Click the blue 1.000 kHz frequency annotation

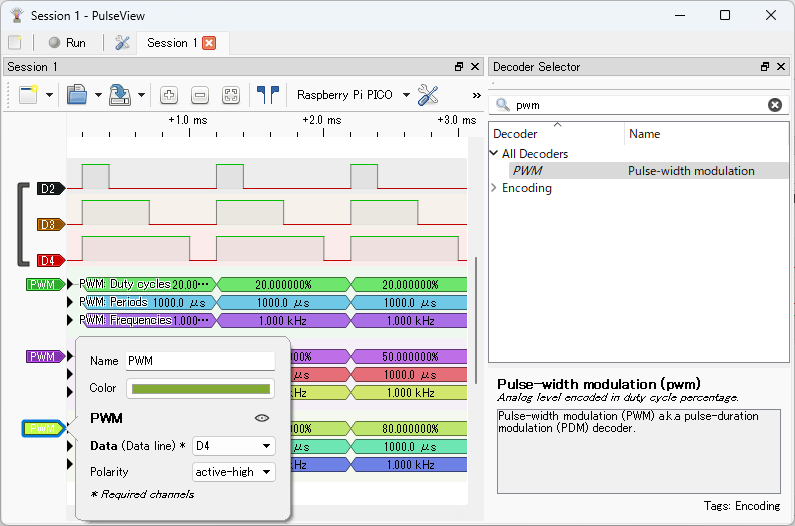pos(410,465)
